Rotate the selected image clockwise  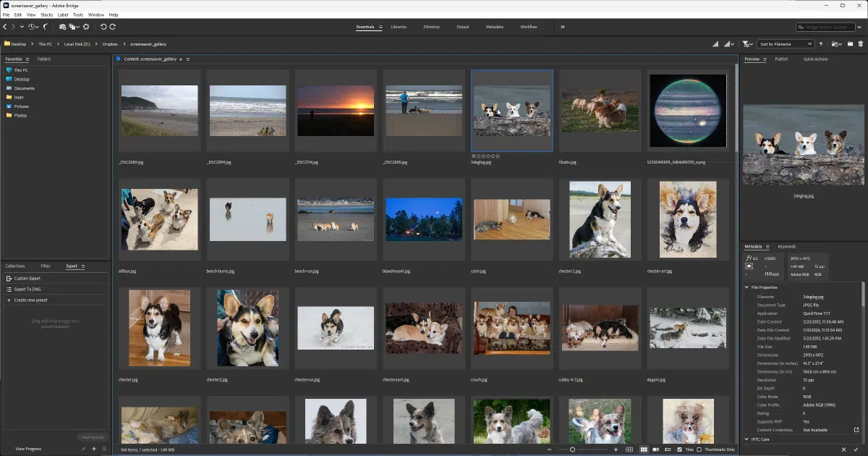[113, 28]
